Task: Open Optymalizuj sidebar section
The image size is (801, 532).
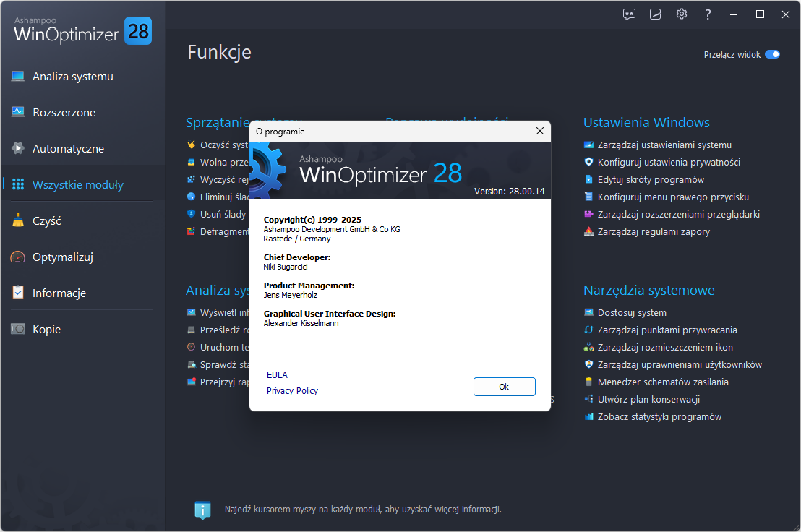Action: point(63,257)
